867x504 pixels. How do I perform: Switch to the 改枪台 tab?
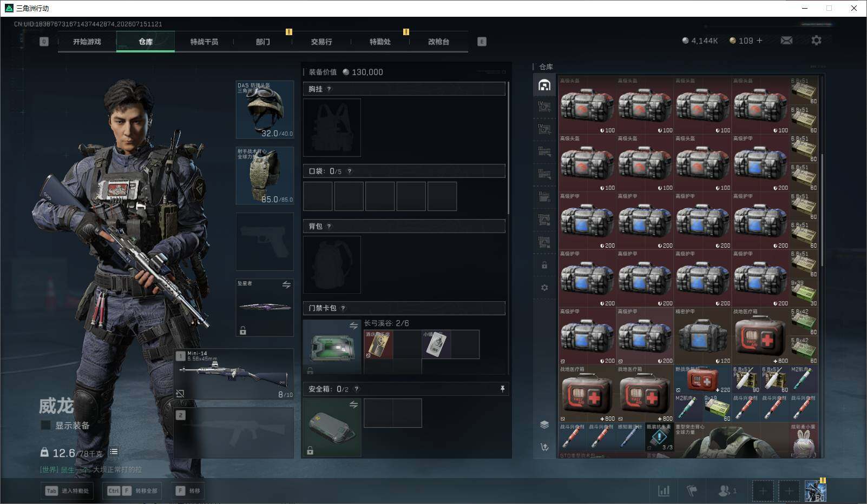click(438, 42)
